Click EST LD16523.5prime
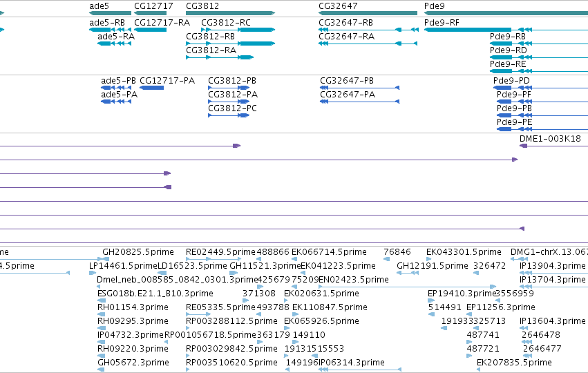This screenshot has height=373, width=588. (x=192, y=266)
